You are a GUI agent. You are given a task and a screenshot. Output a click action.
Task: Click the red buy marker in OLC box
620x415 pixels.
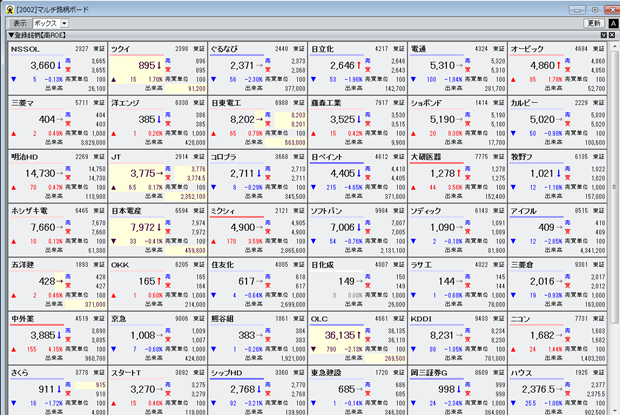[368, 340]
